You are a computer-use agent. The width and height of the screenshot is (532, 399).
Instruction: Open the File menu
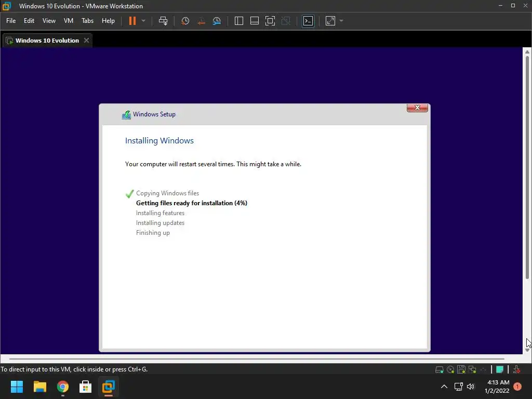click(11, 21)
